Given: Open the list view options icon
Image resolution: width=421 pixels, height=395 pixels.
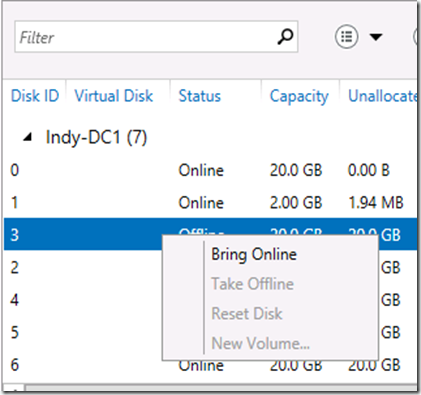Looking at the screenshot, I should tap(347, 37).
